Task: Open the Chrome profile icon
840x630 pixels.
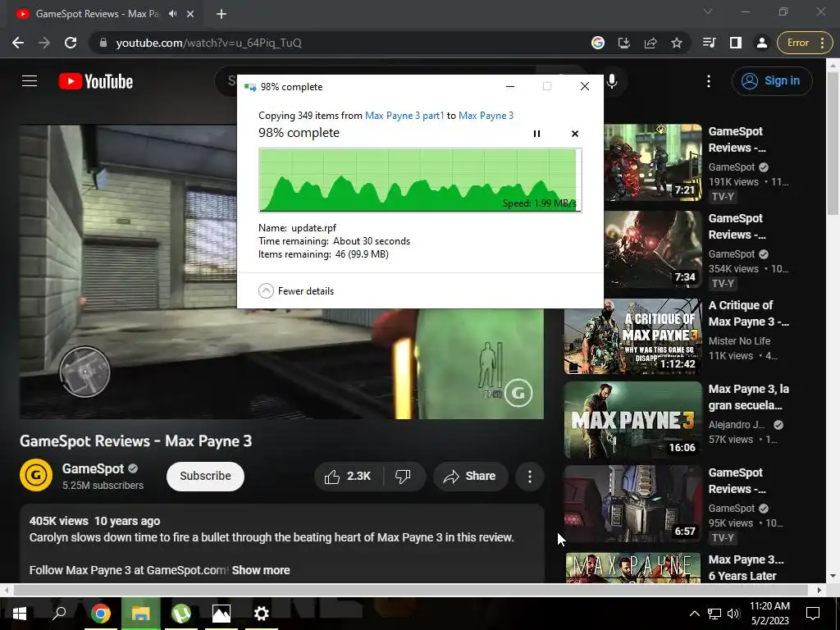Action: [762, 43]
